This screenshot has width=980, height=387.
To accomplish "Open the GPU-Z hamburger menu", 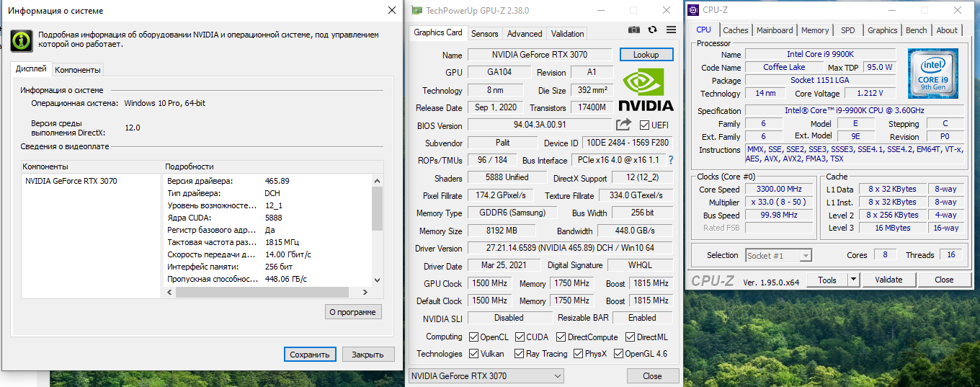I will click(672, 30).
